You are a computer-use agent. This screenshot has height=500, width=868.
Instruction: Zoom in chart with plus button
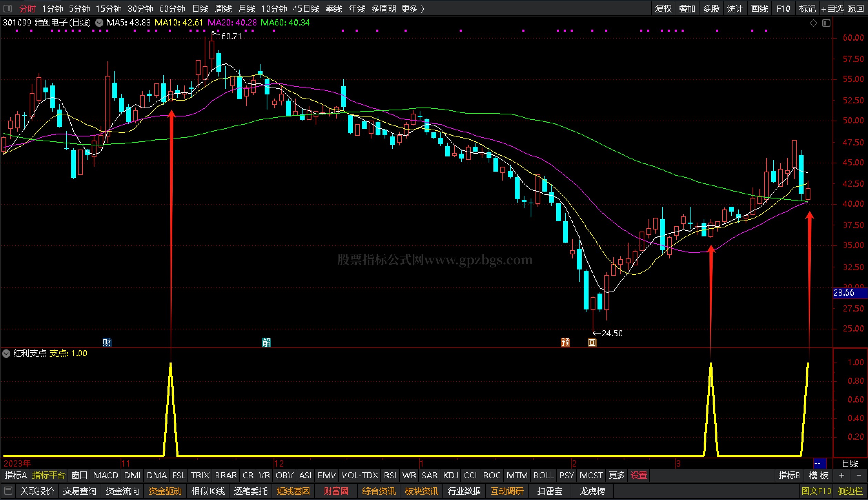pyautogui.click(x=842, y=476)
